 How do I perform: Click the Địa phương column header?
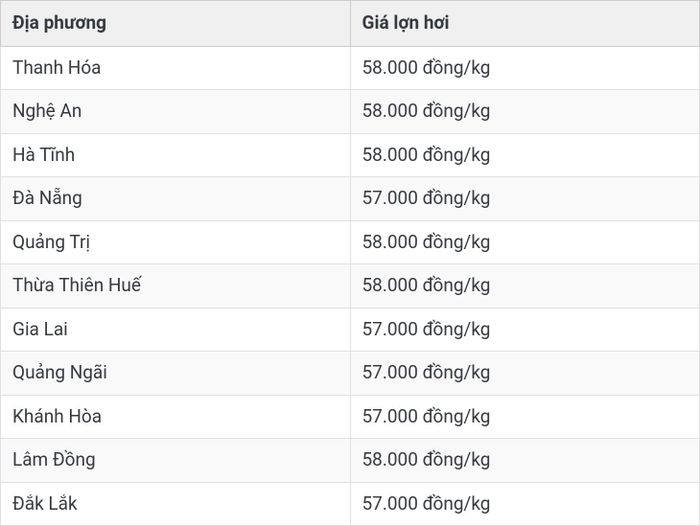[175, 23]
